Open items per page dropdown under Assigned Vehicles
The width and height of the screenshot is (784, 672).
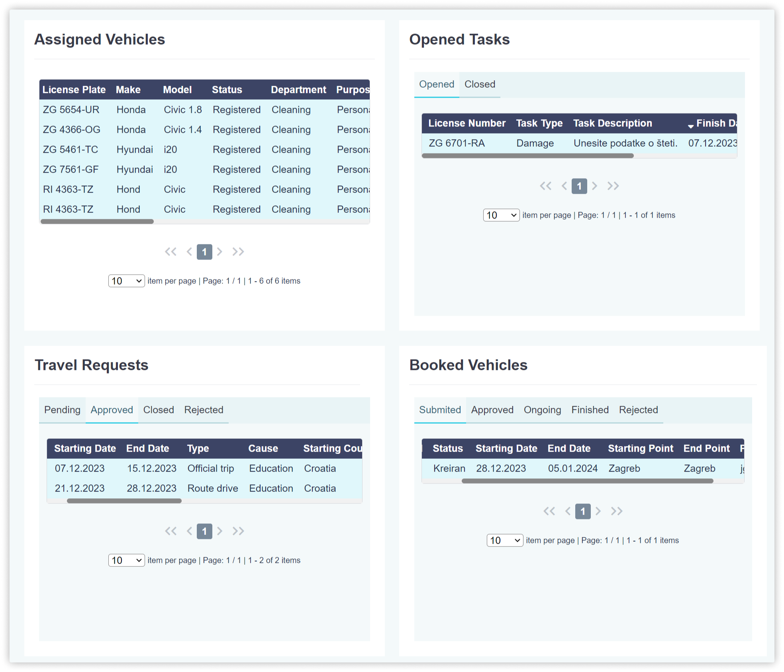[x=126, y=281]
